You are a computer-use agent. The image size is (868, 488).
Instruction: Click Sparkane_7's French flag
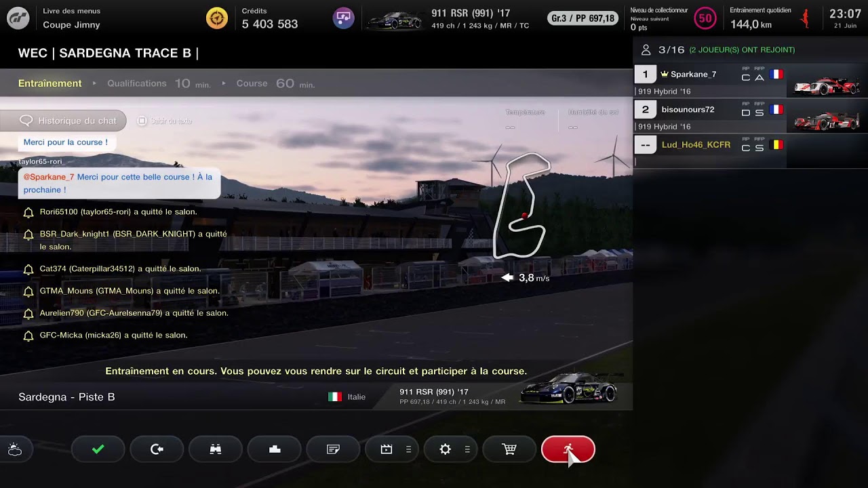(776, 75)
